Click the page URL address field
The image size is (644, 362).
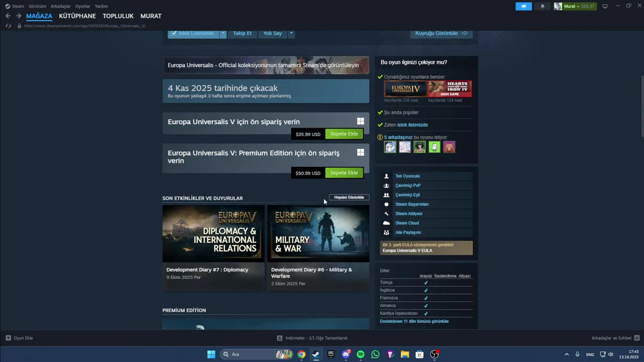(x=85, y=26)
